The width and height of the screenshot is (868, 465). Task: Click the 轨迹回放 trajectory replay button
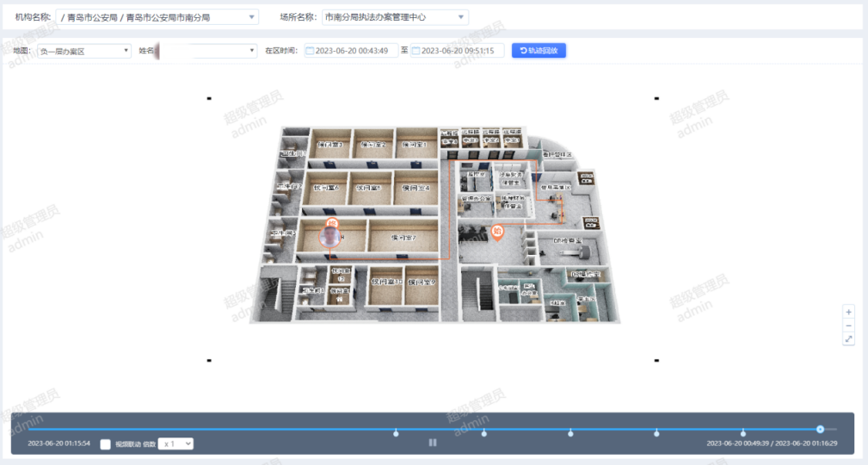[x=539, y=51]
